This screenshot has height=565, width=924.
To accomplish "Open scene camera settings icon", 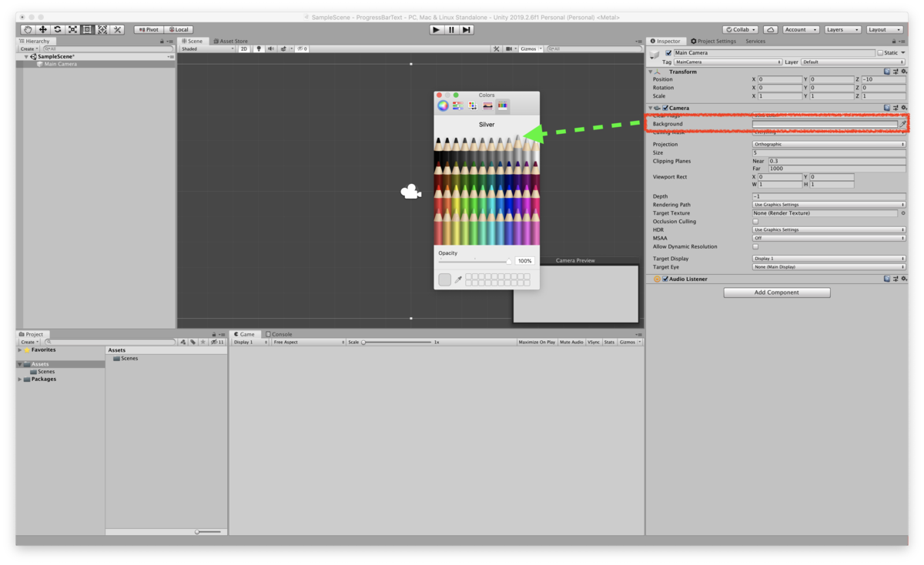I will (x=510, y=48).
